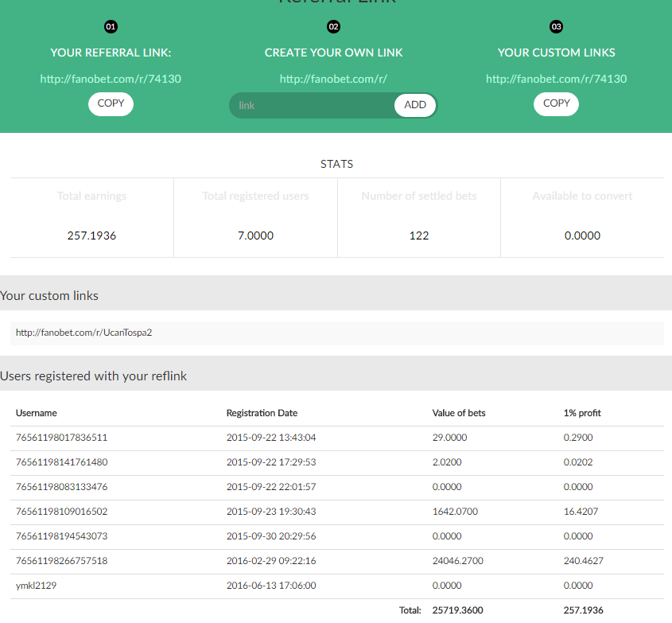672x623 pixels.
Task: Click COPY under Your Referral Link
Action: tap(111, 103)
